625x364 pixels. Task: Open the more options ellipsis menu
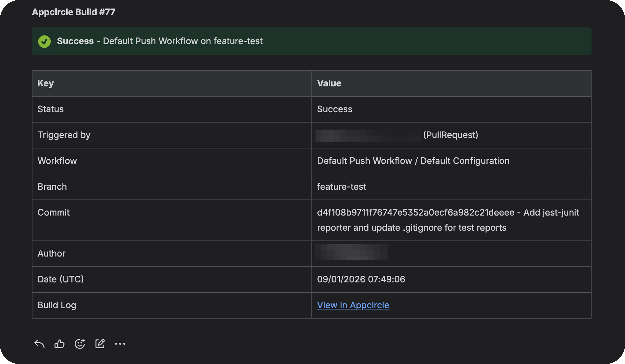pyautogui.click(x=120, y=344)
